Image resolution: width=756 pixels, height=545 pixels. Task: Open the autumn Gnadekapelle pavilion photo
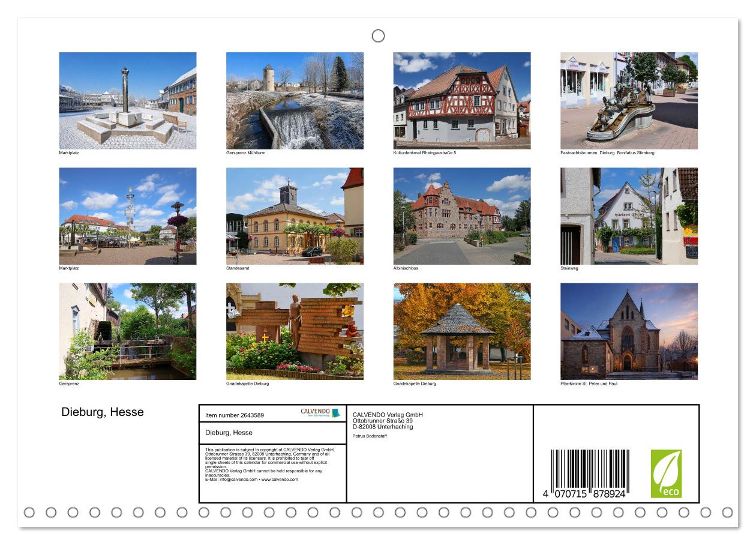(462, 331)
